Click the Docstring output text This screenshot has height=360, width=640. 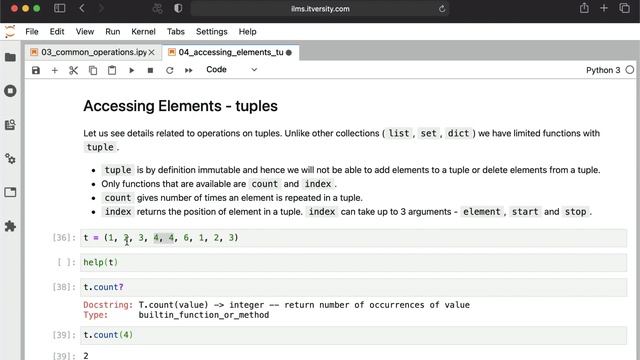coord(276,305)
